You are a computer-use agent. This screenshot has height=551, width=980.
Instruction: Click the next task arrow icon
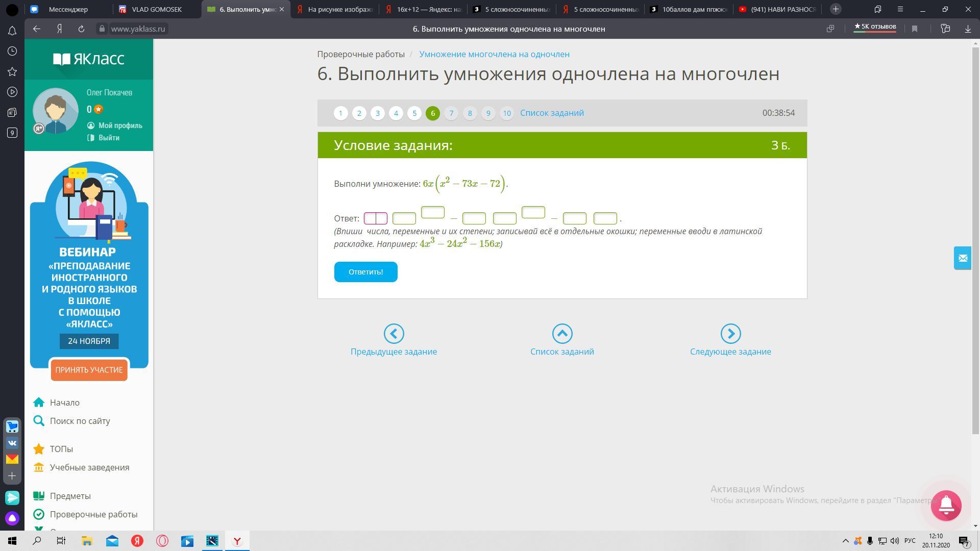pos(730,334)
